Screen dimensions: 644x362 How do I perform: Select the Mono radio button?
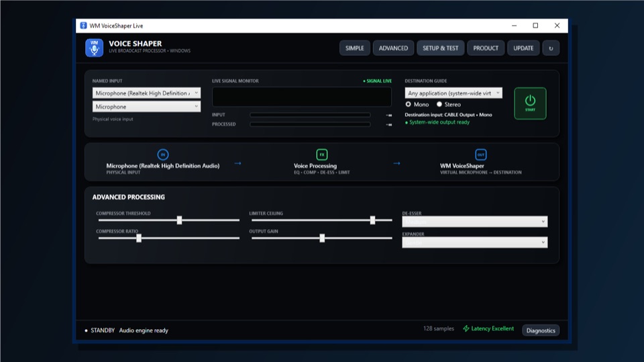point(409,105)
